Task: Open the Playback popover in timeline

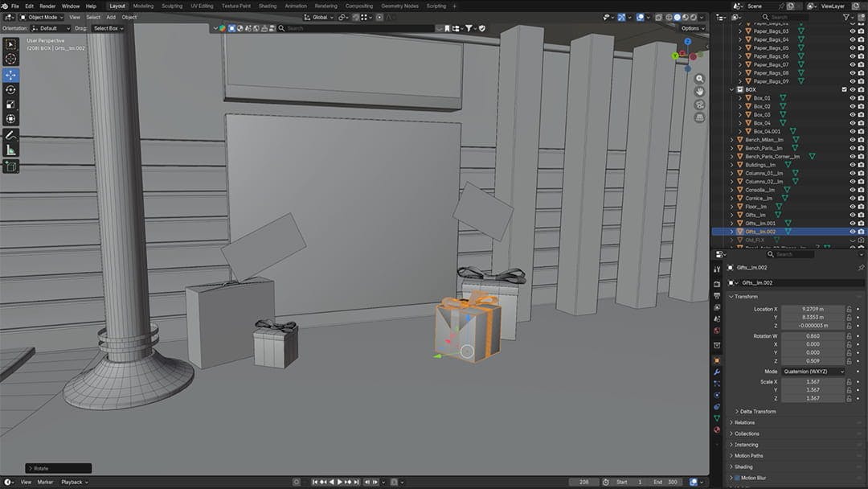Action: 73,482
